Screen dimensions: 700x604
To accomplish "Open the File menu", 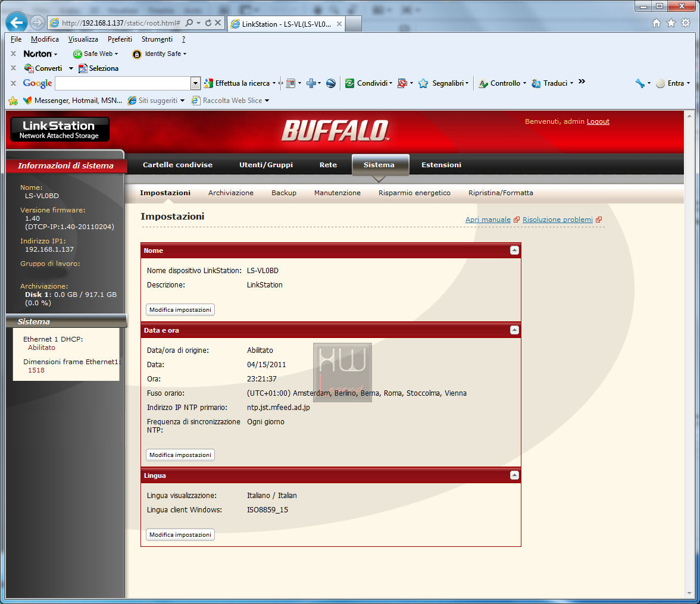I will (16, 39).
